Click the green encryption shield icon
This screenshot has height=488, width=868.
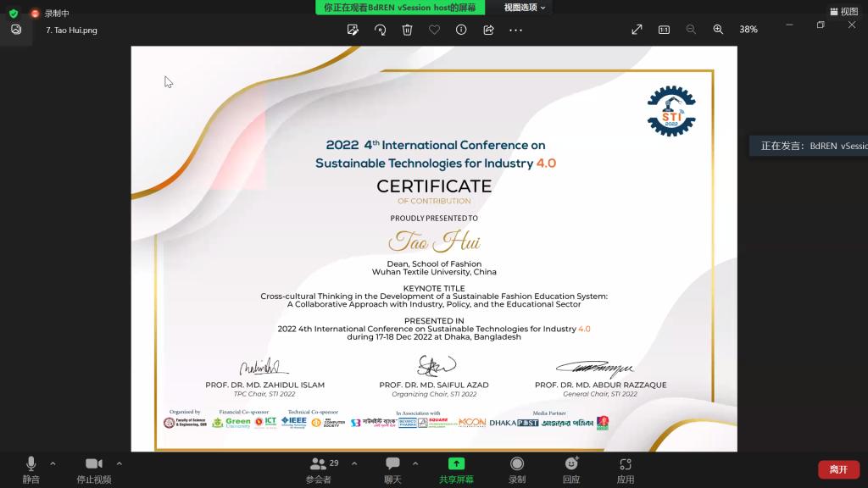pos(13,14)
